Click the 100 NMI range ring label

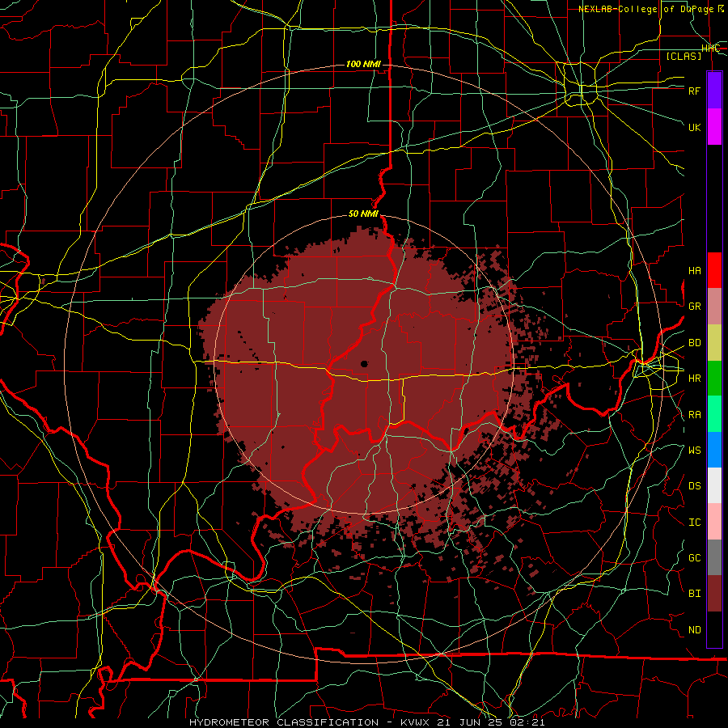363,64
